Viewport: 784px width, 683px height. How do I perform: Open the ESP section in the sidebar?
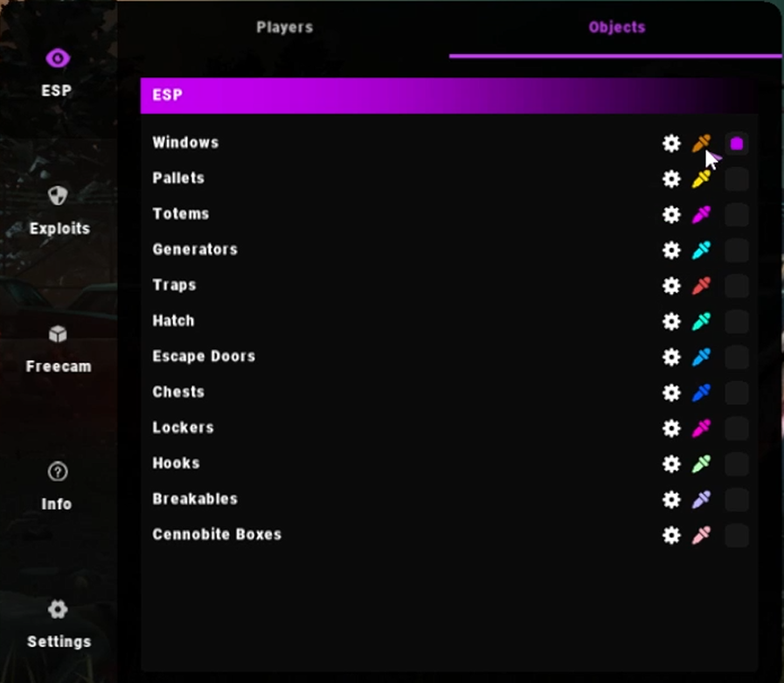click(x=57, y=73)
